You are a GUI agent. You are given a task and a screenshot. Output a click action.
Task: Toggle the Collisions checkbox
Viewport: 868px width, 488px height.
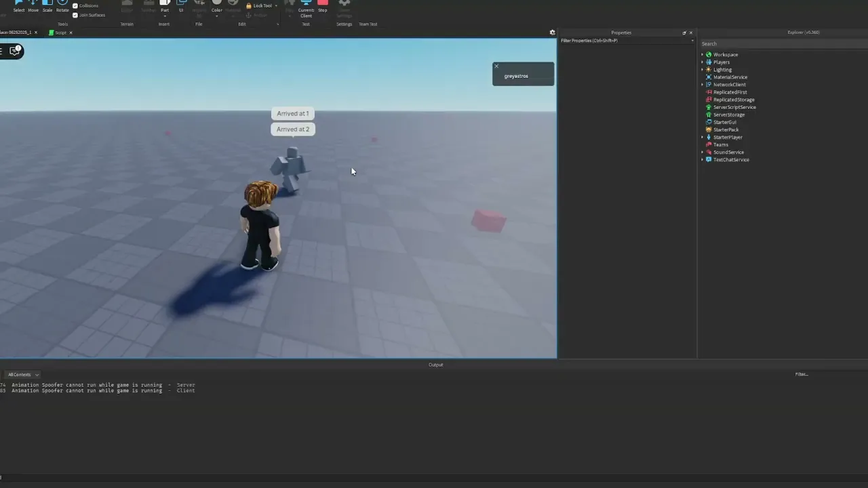[x=75, y=5]
